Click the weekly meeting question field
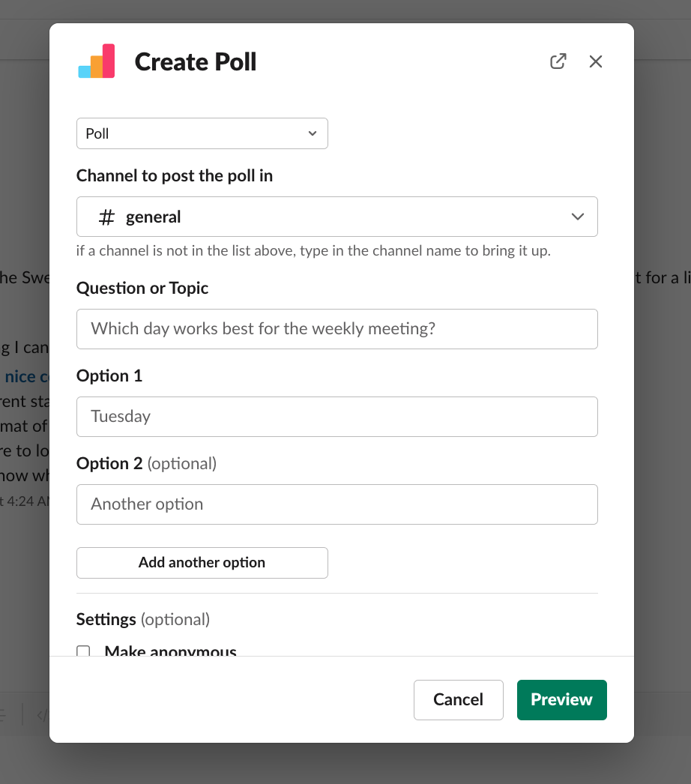This screenshot has width=691, height=784. tap(337, 328)
